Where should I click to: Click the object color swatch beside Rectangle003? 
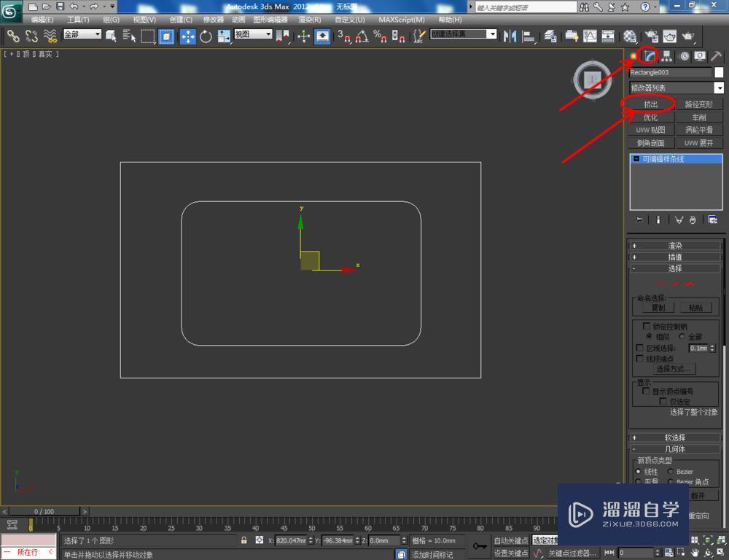click(717, 72)
